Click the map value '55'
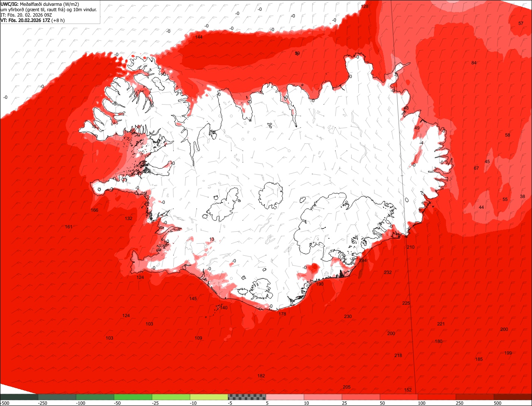 click(505, 199)
